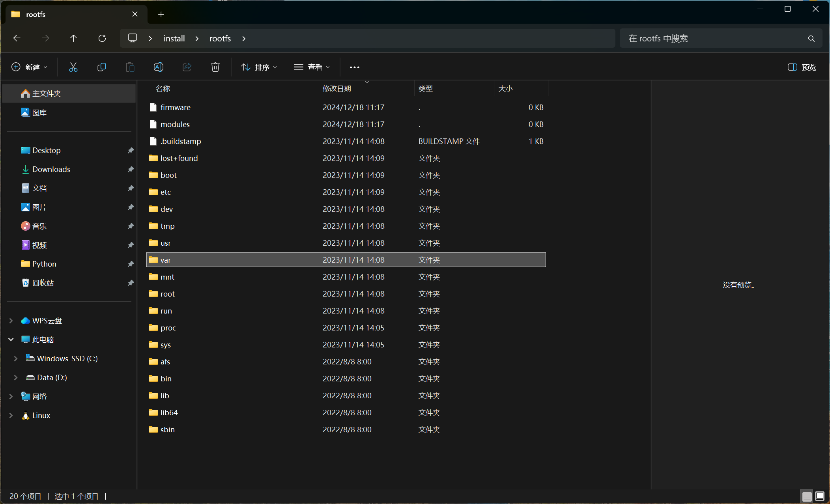The height and width of the screenshot is (504, 830).
Task: Expand Linux tree node
Action: click(11, 415)
